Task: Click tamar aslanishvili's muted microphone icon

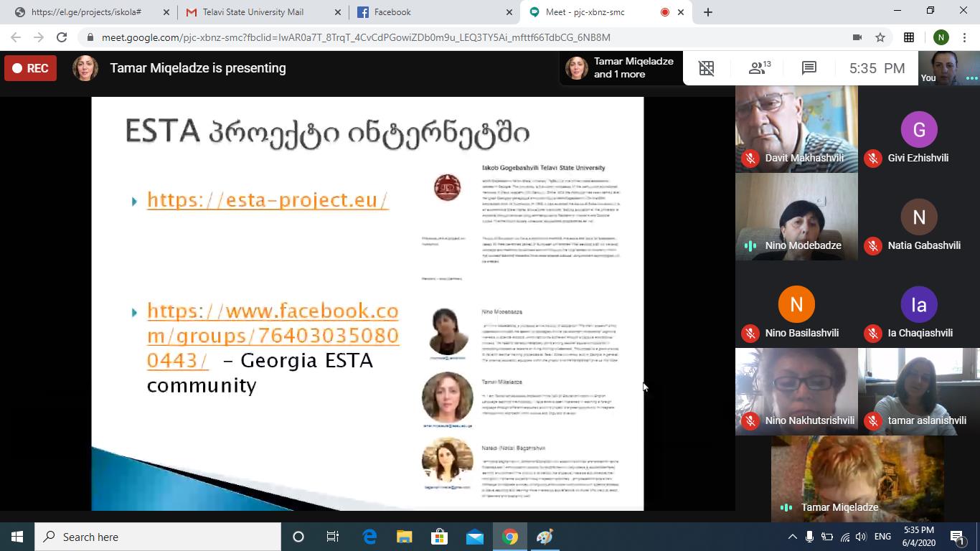Action: 873,421
